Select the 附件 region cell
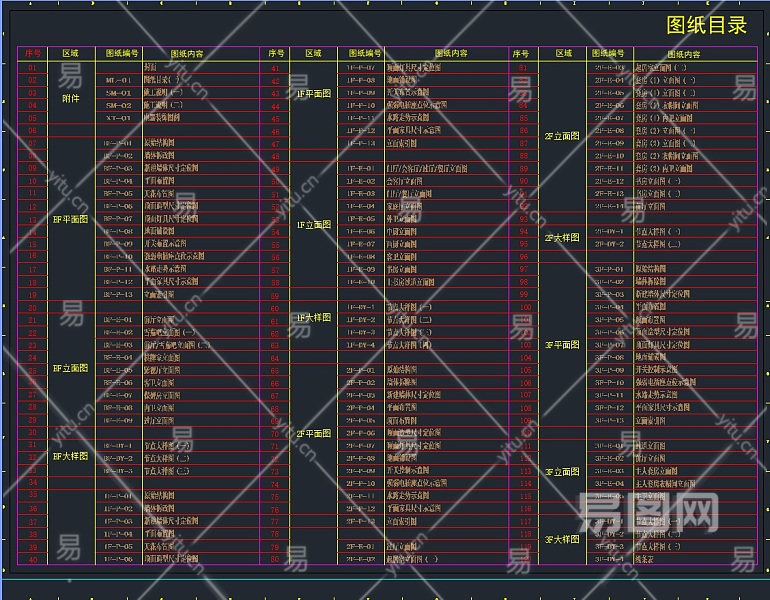Image resolution: width=770 pixels, height=600 pixels. [x=70, y=99]
